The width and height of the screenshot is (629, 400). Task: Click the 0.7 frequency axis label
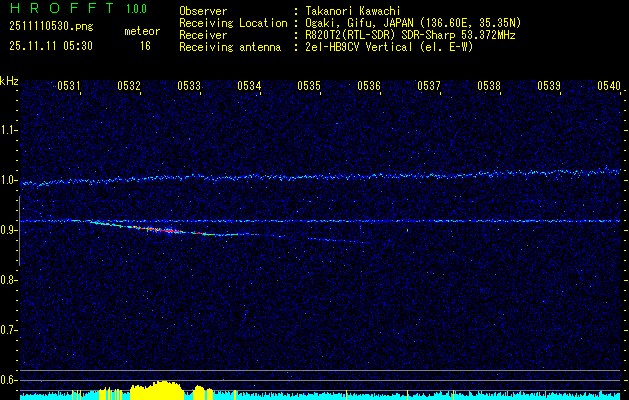click(9, 329)
